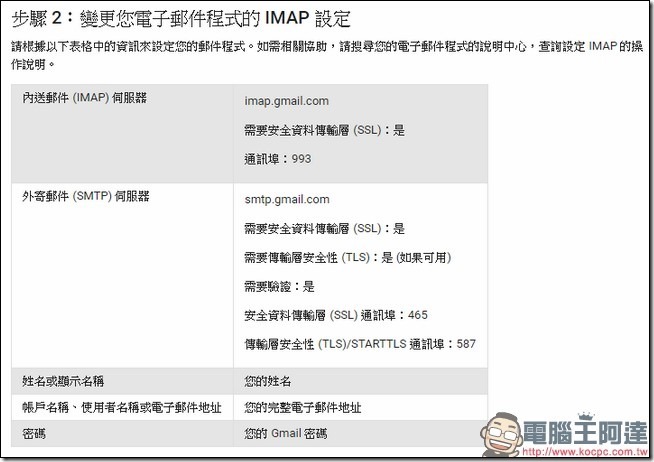Click the intro paragraph starting '請根據以下表格中的資訊'
Screen dimensions: 654x462
coord(327,55)
